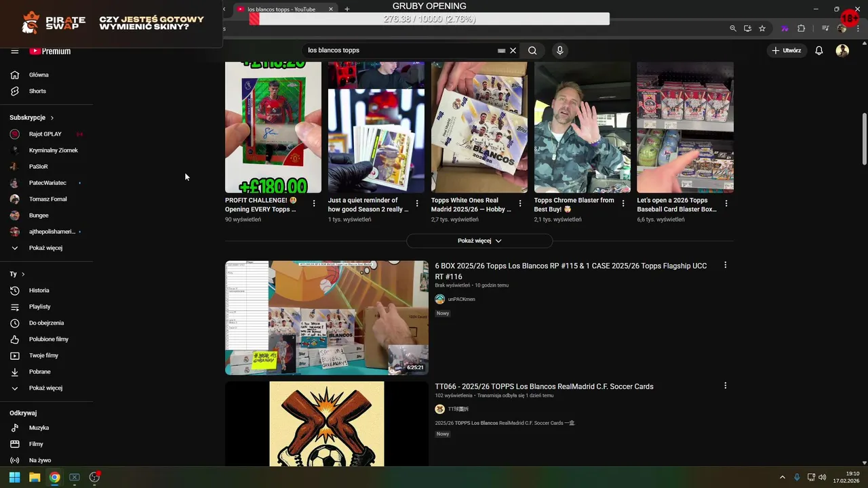Image resolution: width=868 pixels, height=488 pixels.
Task: Click Chrome icon in taskbar
Action: click(55, 477)
